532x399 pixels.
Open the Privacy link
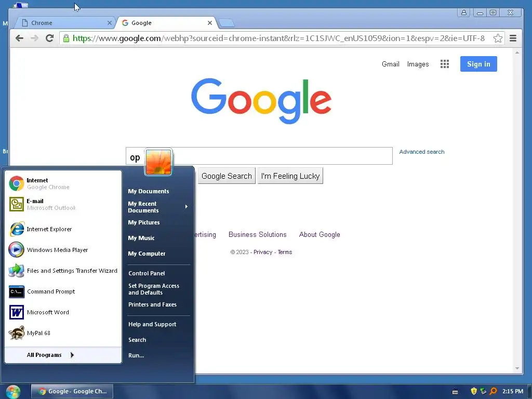tap(263, 252)
